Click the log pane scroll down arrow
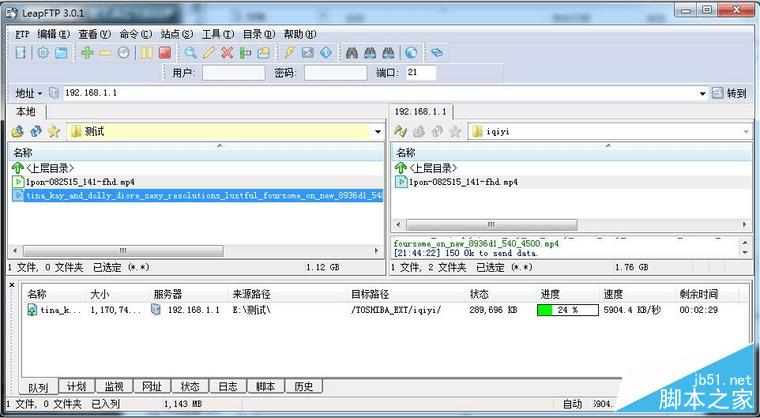Screen dimensions: 760x418 745,253
